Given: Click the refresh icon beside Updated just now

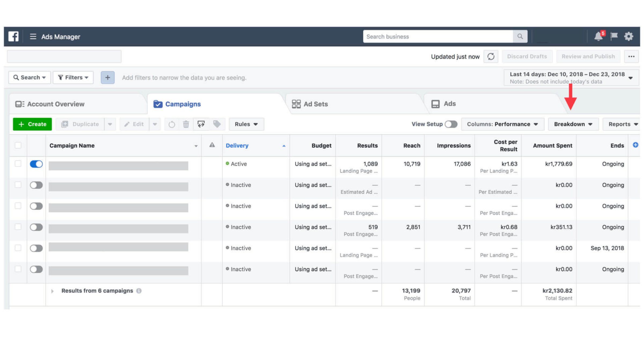Looking at the screenshot, I should (x=491, y=57).
